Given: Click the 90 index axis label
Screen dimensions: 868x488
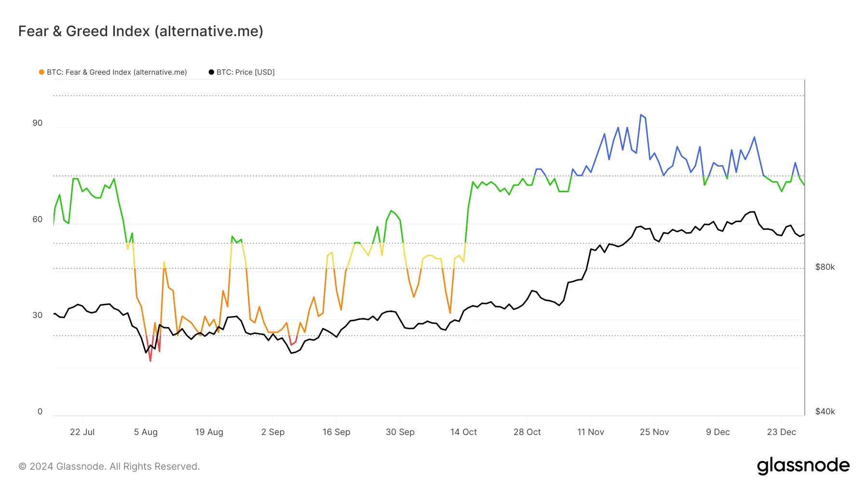Looking at the screenshot, I should point(38,123).
